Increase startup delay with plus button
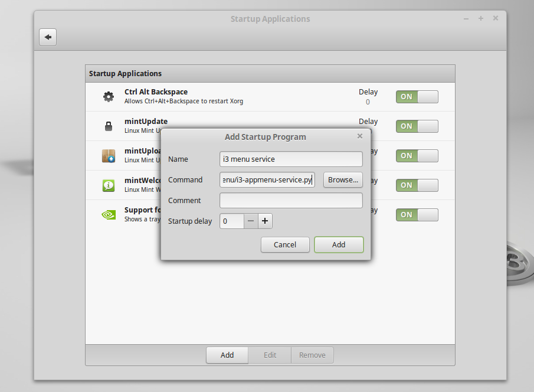 265,221
